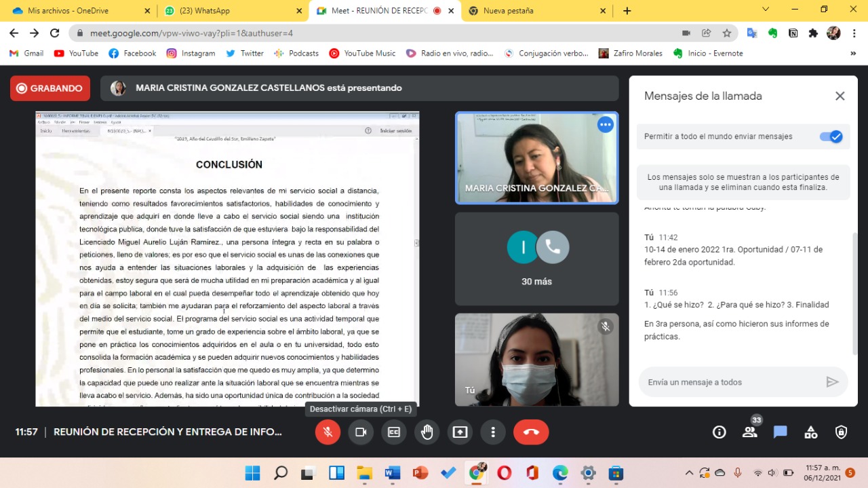Open the YouTube bookmark

pyautogui.click(x=76, y=53)
